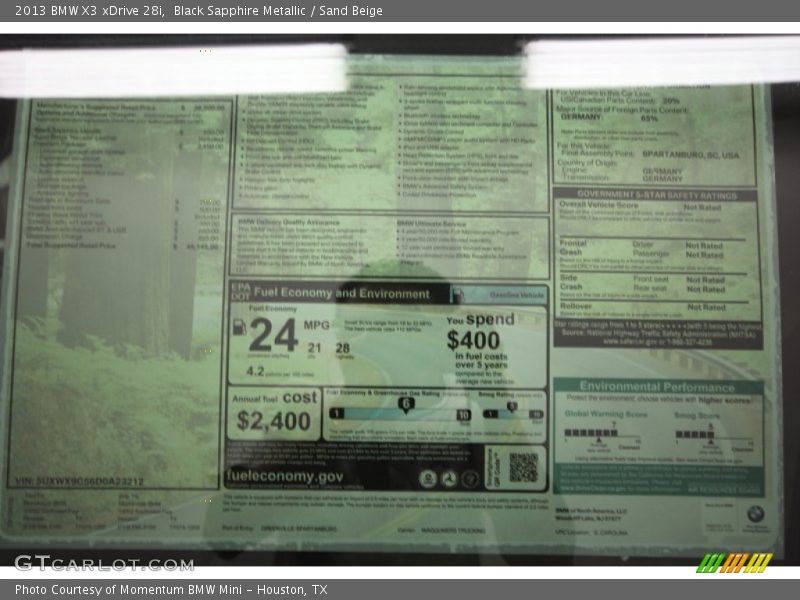Screen dimensions: 800x600
Task: Click the "You spend" label
Action: click(481, 319)
